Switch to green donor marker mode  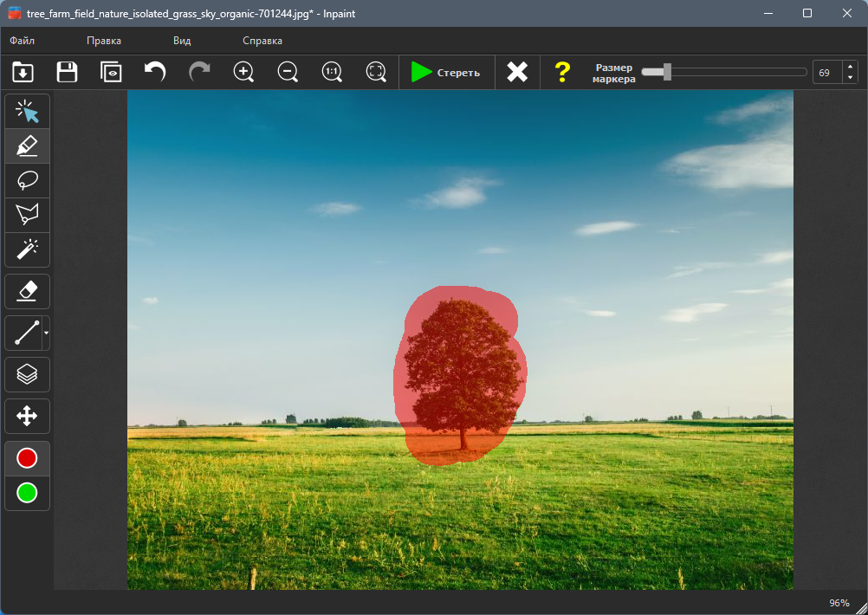pyautogui.click(x=27, y=493)
